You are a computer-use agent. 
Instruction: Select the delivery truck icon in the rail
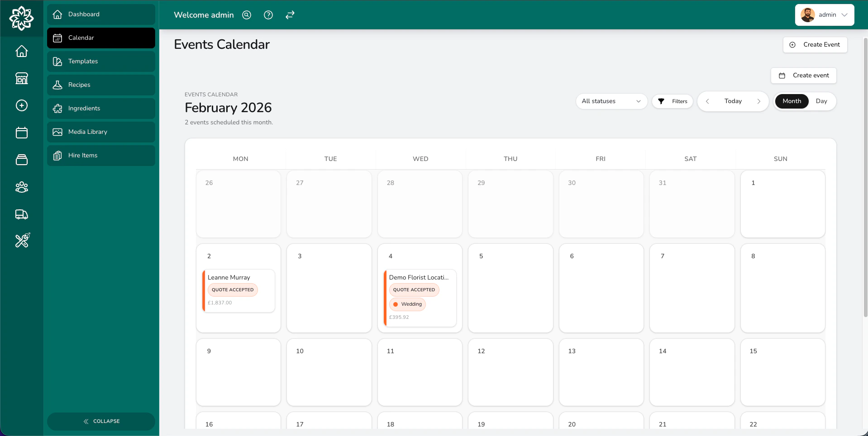pyautogui.click(x=21, y=214)
